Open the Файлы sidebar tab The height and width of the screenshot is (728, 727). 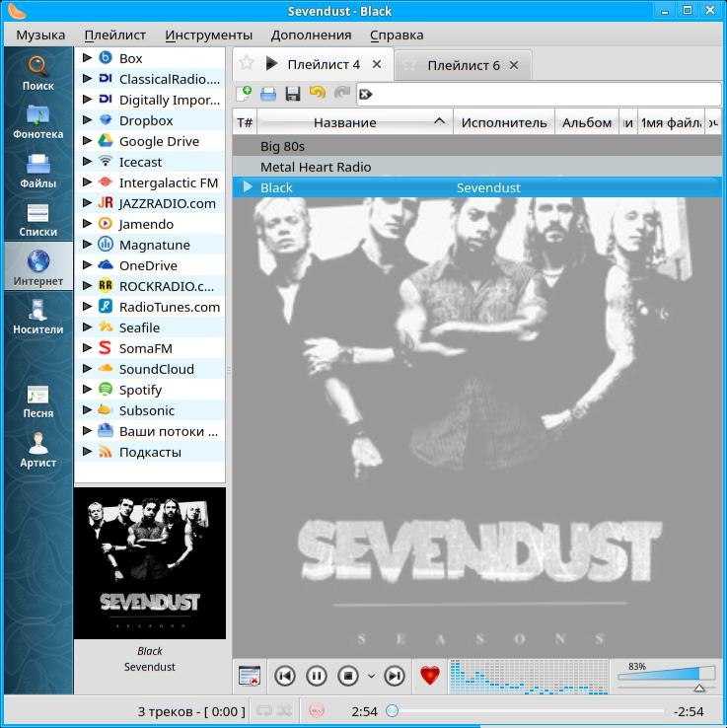tap(38, 171)
